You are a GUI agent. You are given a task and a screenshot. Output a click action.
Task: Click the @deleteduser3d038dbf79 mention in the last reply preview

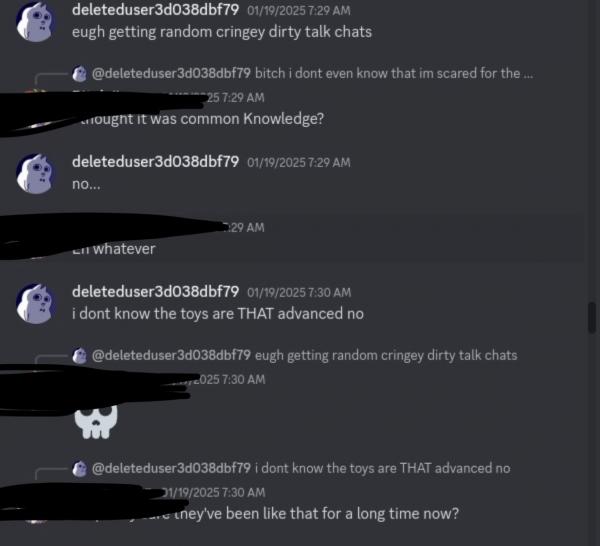tap(171, 468)
